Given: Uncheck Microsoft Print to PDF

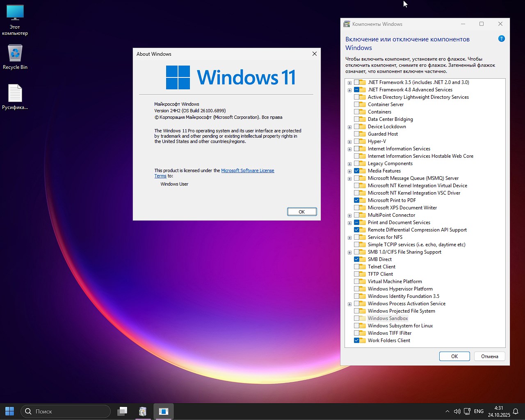Looking at the screenshot, I should tap(356, 200).
